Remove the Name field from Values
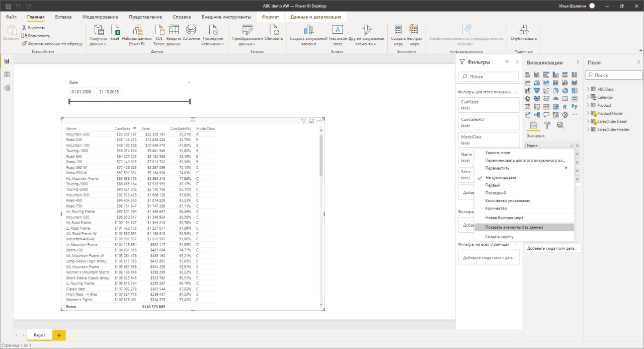Screen dimensions: 644x349 click(578, 146)
